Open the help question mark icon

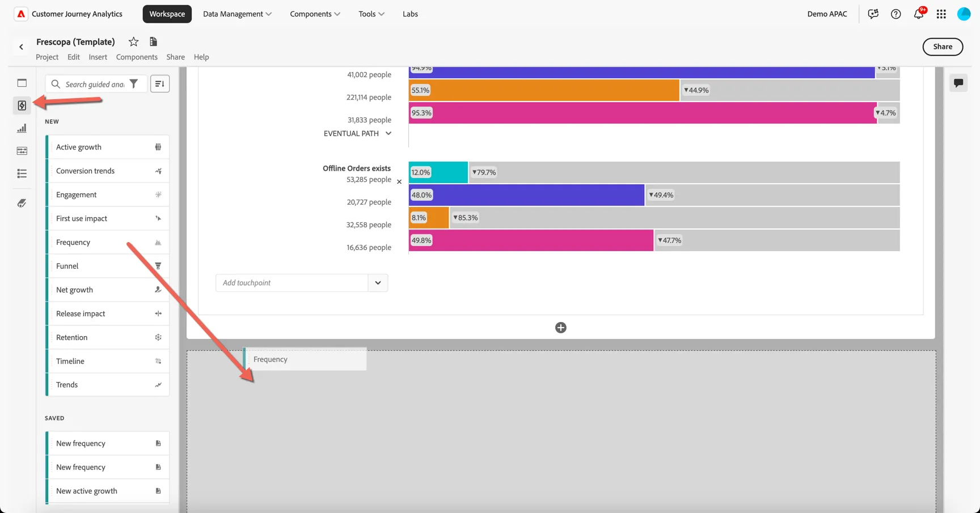895,14
